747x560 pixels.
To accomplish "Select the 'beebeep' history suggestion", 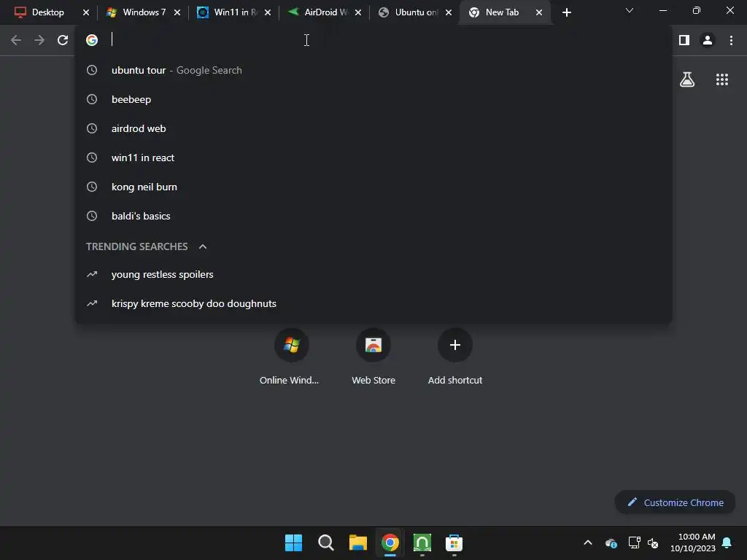I will click(373, 99).
